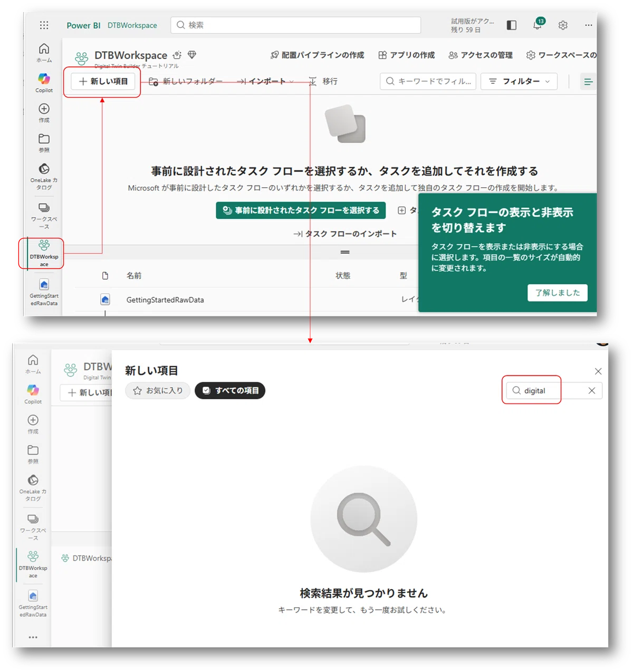Open Copilot in bottom window sidebar
This screenshot has width=633, height=672.
click(33, 393)
